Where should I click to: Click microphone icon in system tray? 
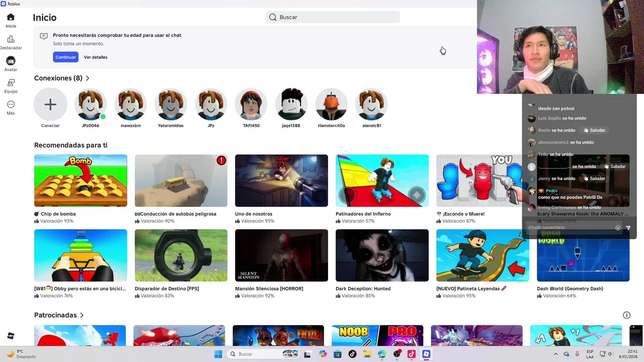(577, 354)
